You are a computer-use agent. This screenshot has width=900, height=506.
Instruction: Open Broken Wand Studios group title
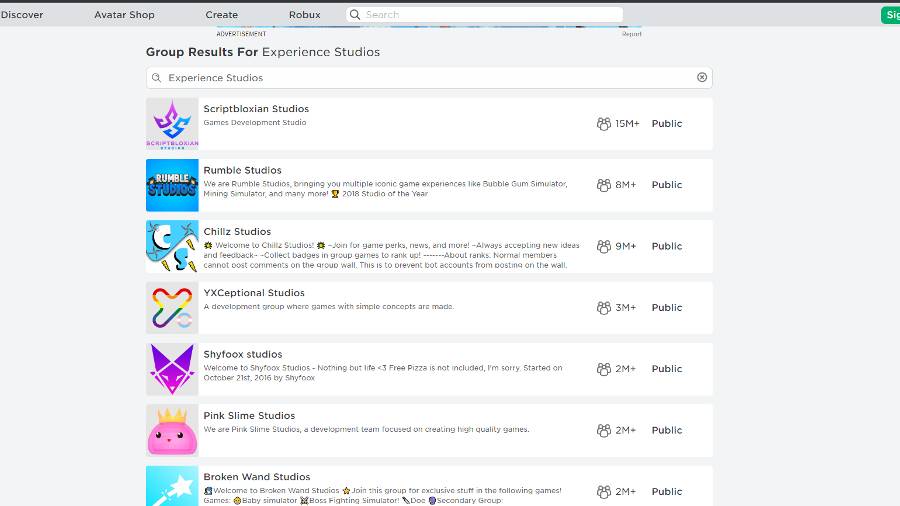point(257,477)
